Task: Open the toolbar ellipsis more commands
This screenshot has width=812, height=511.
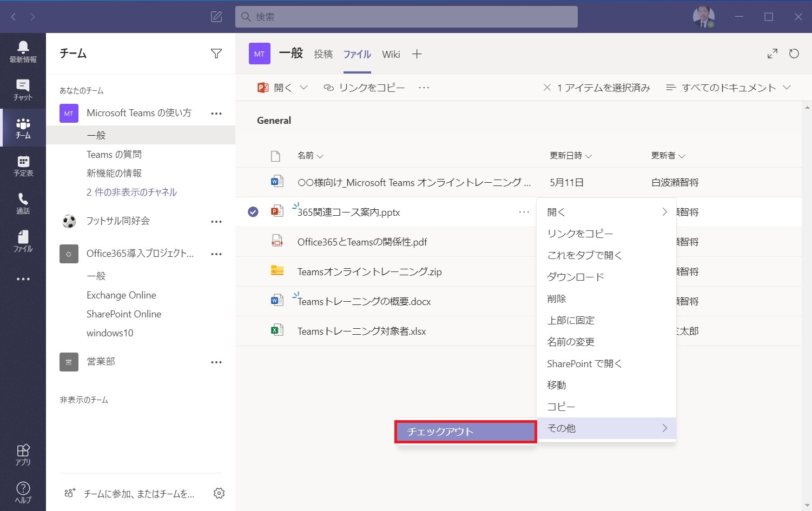Action: pyautogui.click(x=424, y=88)
